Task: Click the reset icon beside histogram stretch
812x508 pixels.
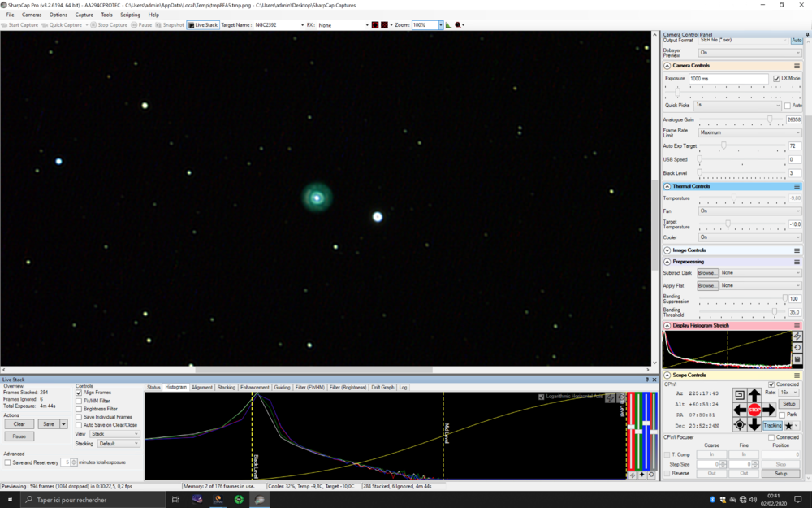Action: 797,348
